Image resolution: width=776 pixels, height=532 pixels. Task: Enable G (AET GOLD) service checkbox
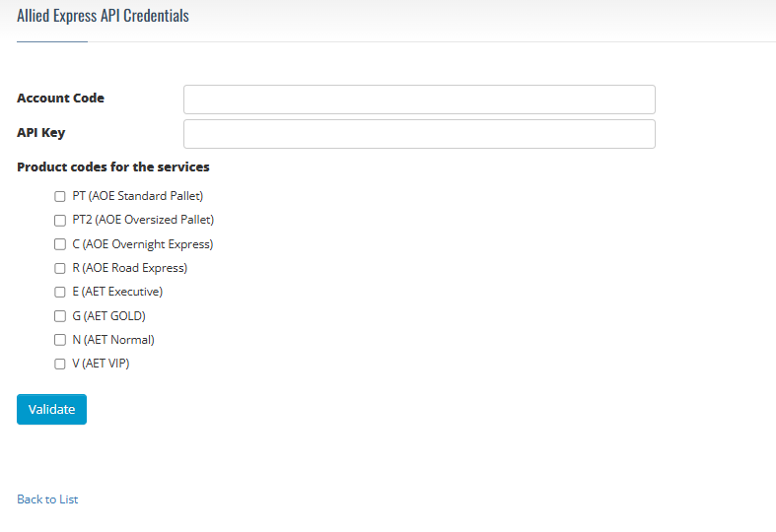tap(60, 316)
